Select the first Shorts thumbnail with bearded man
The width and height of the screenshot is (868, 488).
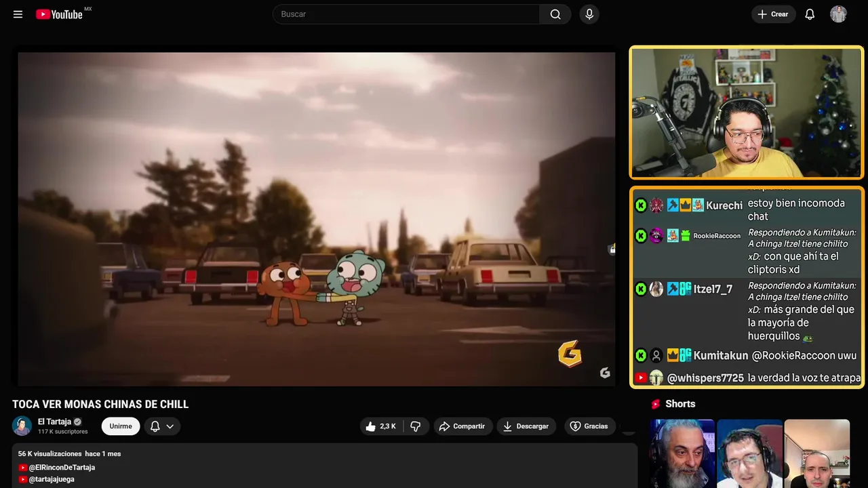[x=682, y=453]
